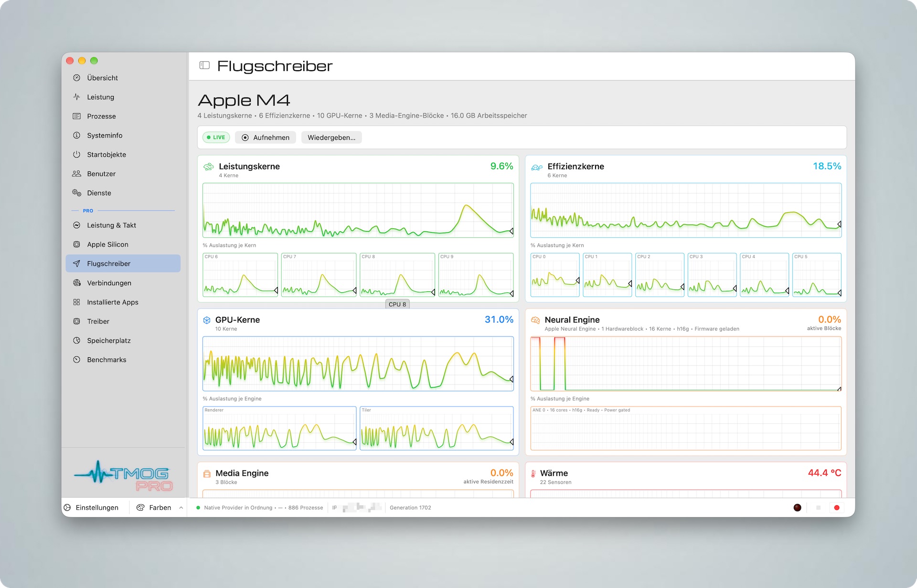This screenshot has width=917, height=588.
Task: Click the Tiler engine graph
Action: (437, 428)
